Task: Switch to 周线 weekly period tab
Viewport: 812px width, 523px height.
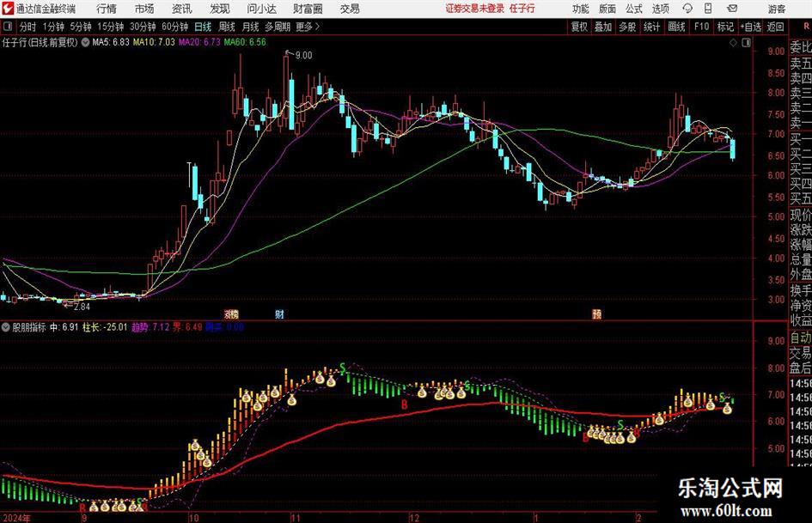Action: (x=227, y=27)
